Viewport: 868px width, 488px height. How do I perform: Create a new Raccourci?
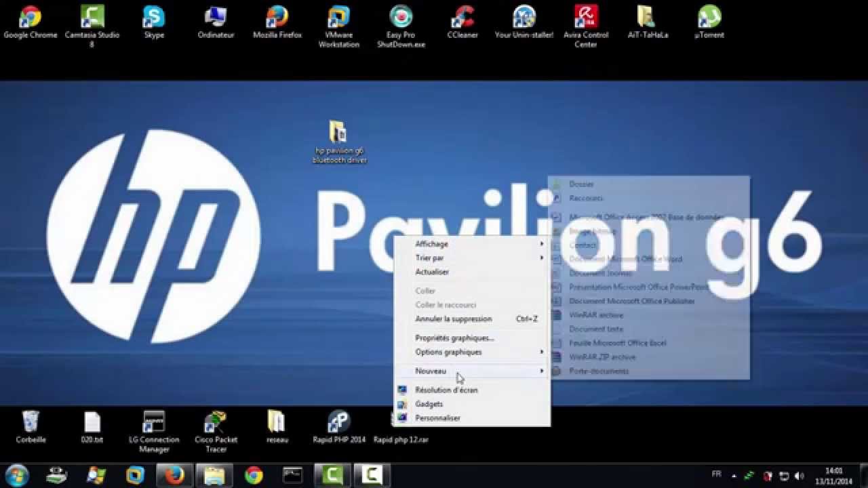pyautogui.click(x=649, y=199)
